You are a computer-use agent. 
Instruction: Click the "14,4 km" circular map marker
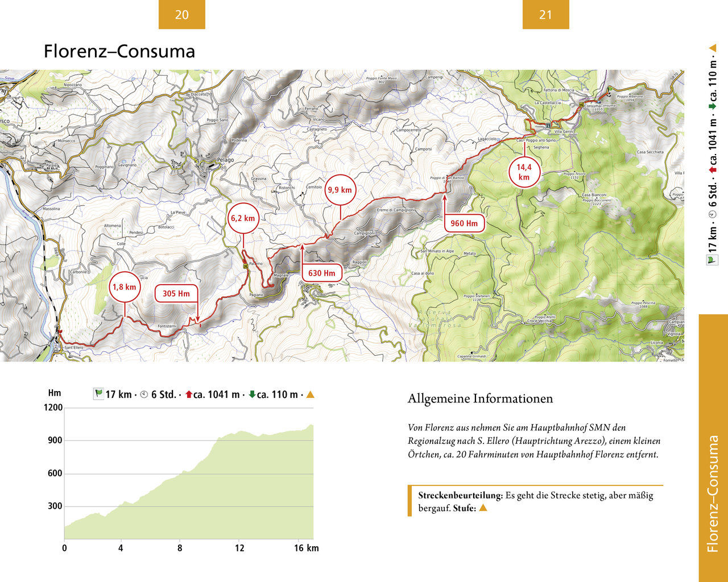click(x=524, y=172)
